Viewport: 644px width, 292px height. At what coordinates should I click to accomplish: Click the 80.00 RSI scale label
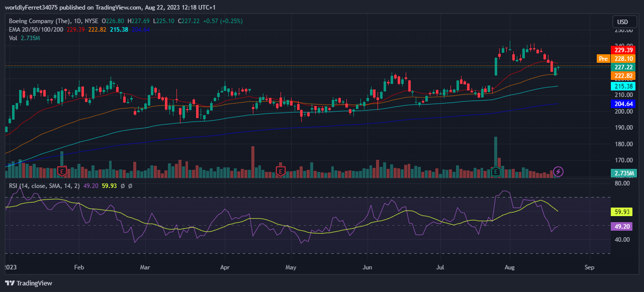(623, 183)
